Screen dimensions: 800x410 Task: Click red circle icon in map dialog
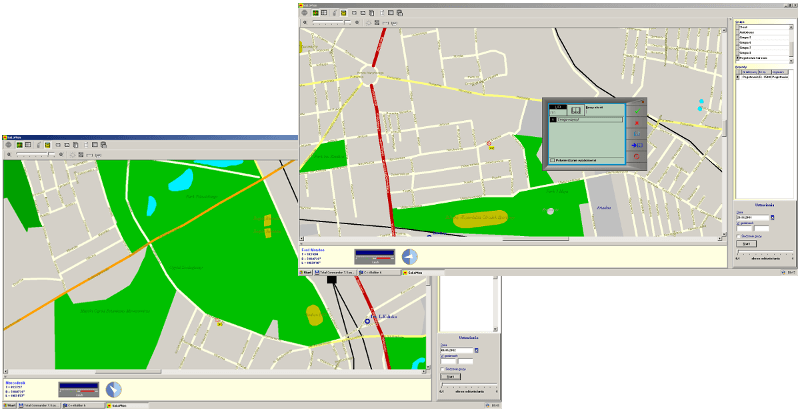tap(637, 156)
